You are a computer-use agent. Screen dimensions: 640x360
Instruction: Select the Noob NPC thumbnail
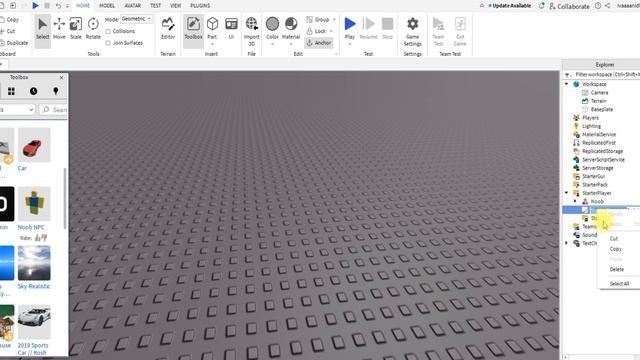(34, 204)
